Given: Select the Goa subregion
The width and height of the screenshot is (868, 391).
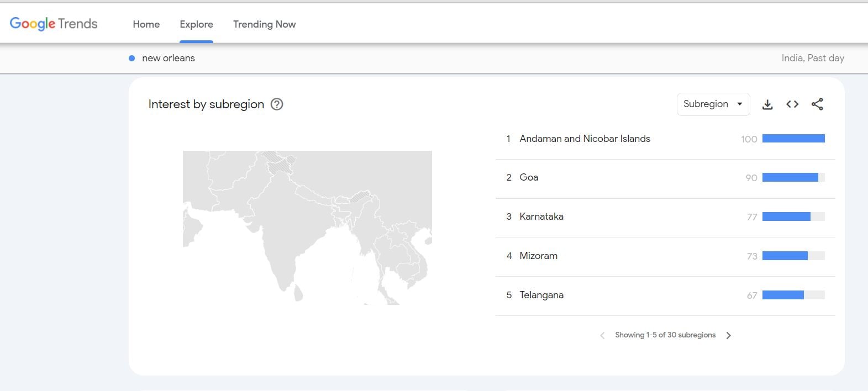Looking at the screenshot, I should [529, 177].
